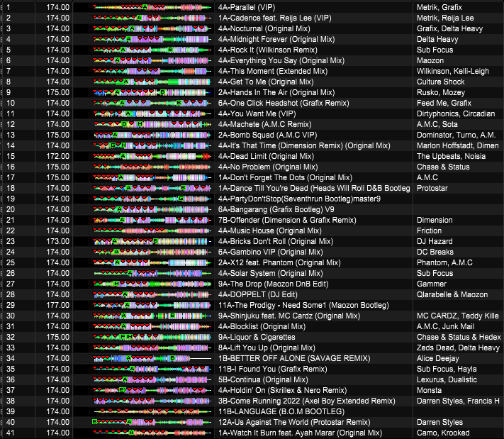Select track '4A-Nocturnal (Original Mix)'
This screenshot has width=504, height=439.
click(264, 28)
